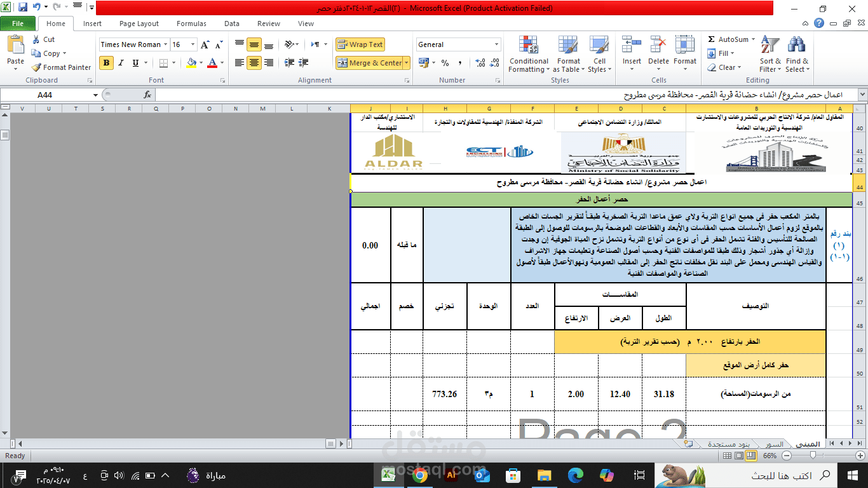Viewport: 868px width, 488px height.
Task: Apply red Font Color letter A
Action: point(213,63)
